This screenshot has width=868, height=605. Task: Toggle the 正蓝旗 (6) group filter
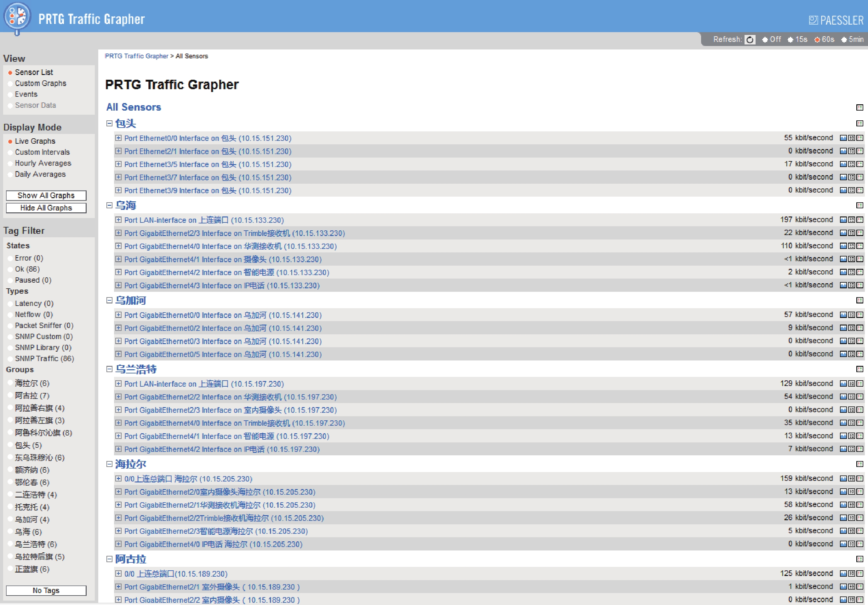pos(32,569)
